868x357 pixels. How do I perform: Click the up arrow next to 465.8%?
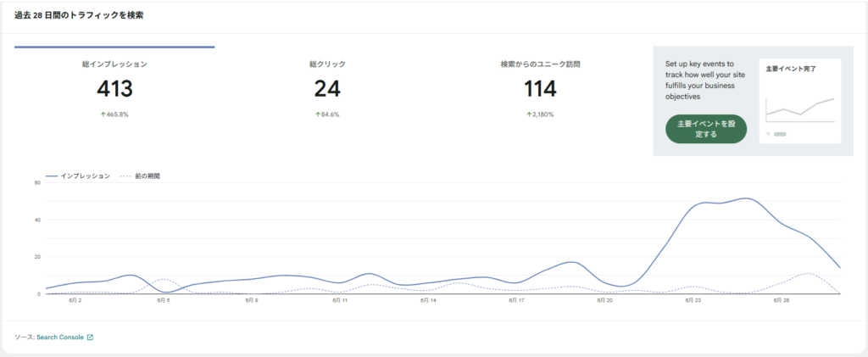click(x=103, y=114)
